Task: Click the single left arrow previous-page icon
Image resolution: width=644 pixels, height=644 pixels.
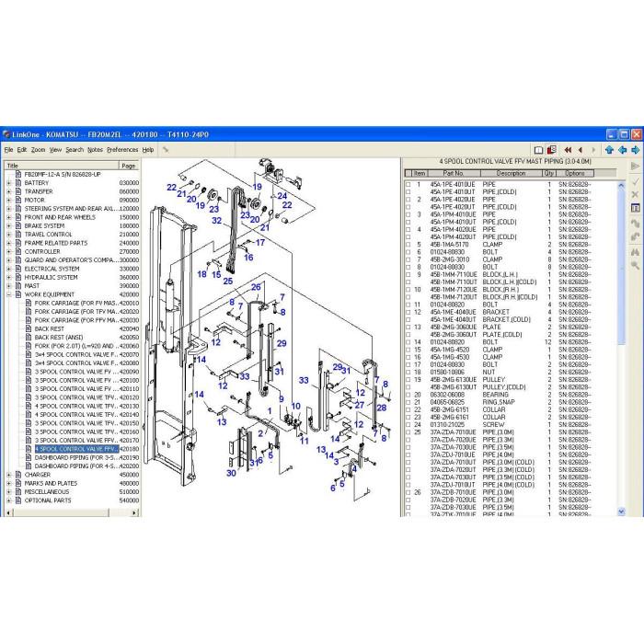Action: pos(581,150)
